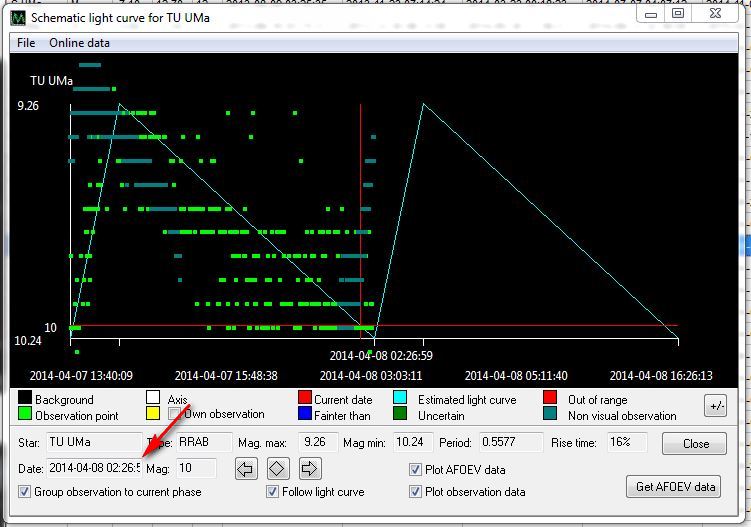
Task: Click the left arrow date step button
Action: (246, 469)
